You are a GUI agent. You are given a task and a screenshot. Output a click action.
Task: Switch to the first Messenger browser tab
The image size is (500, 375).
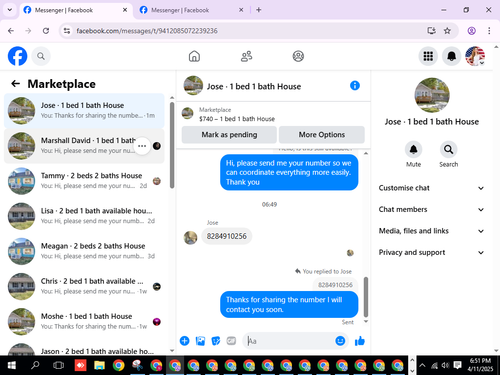(75, 10)
